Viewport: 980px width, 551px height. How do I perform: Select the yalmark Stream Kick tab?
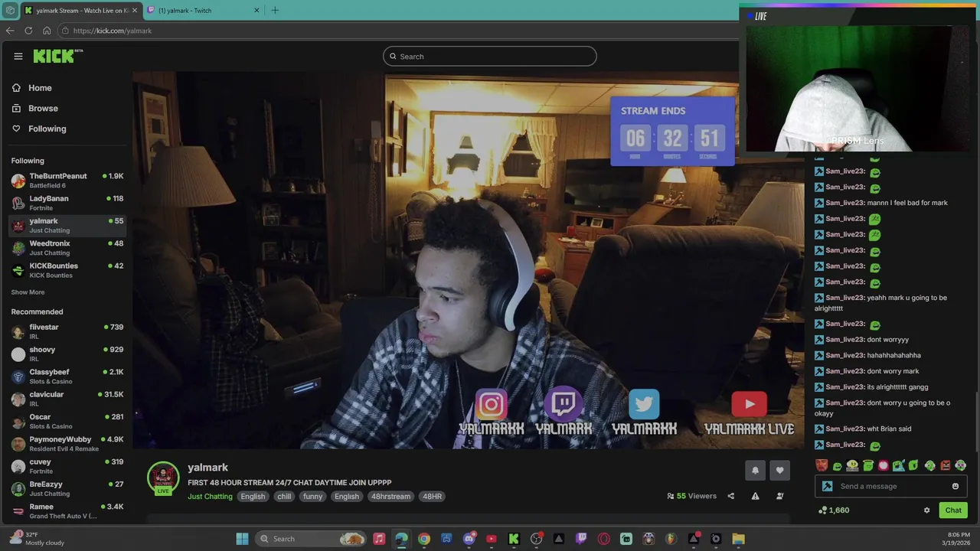tap(80, 10)
